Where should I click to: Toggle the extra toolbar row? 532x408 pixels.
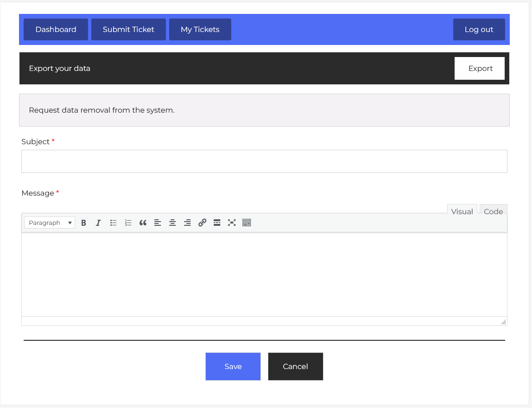(x=247, y=223)
